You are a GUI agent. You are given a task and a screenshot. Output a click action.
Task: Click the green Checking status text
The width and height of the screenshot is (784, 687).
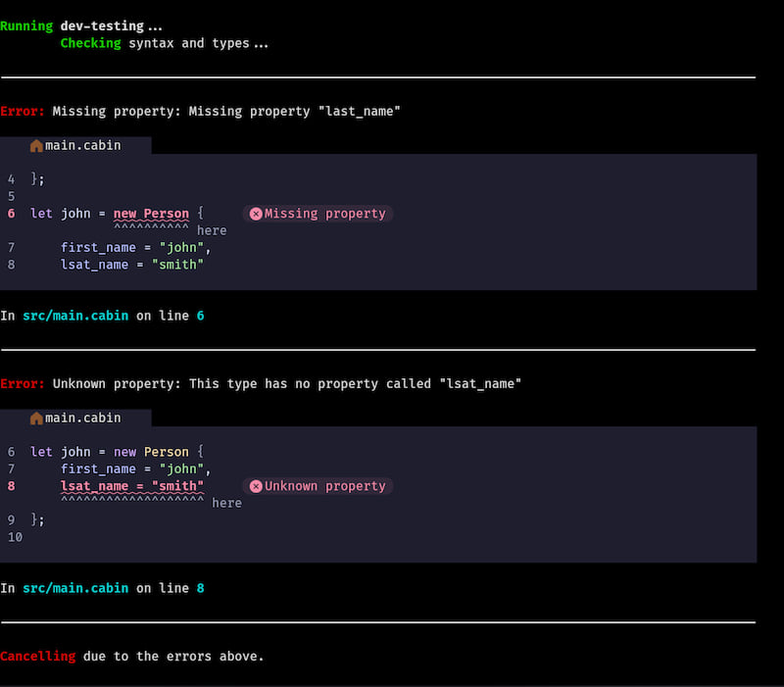tap(90, 43)
